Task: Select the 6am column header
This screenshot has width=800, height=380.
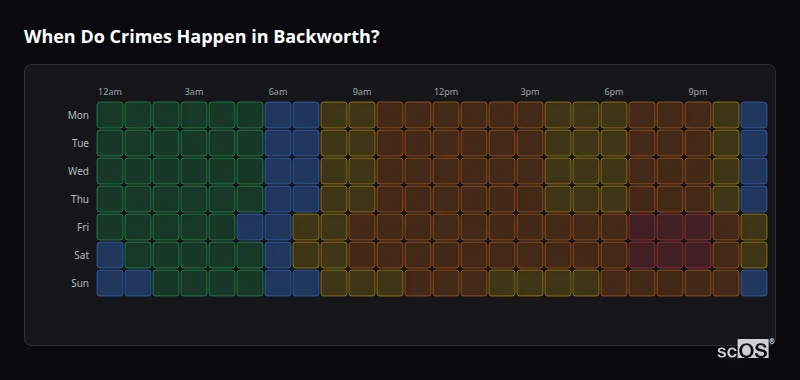Action: 278,92
